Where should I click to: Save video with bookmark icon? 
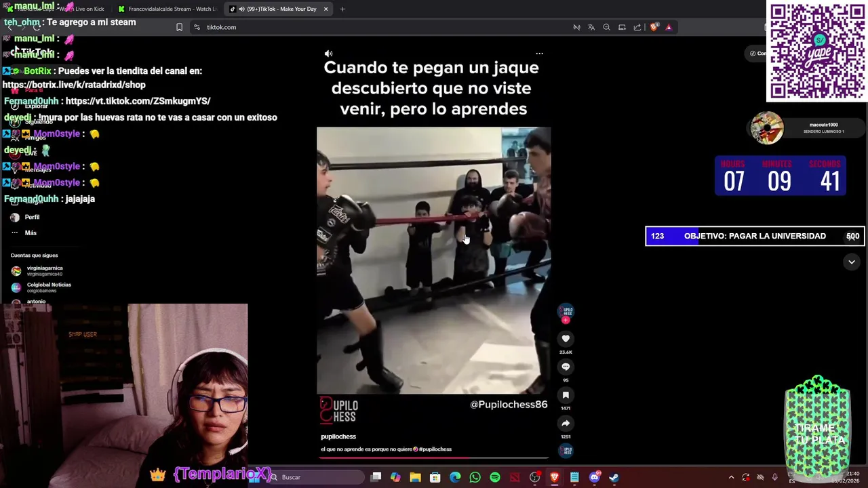(x=566, y=395)
